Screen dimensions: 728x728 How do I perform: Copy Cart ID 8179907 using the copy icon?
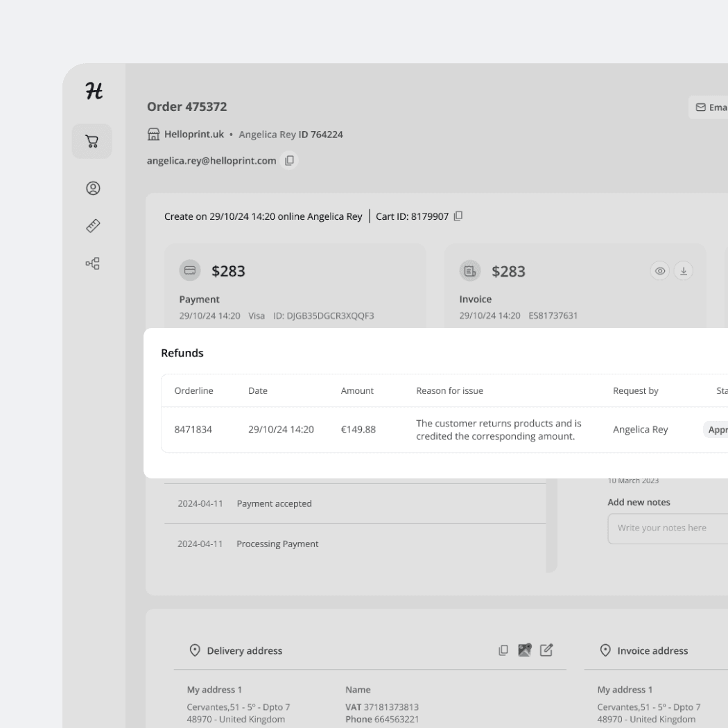(458, 216)
